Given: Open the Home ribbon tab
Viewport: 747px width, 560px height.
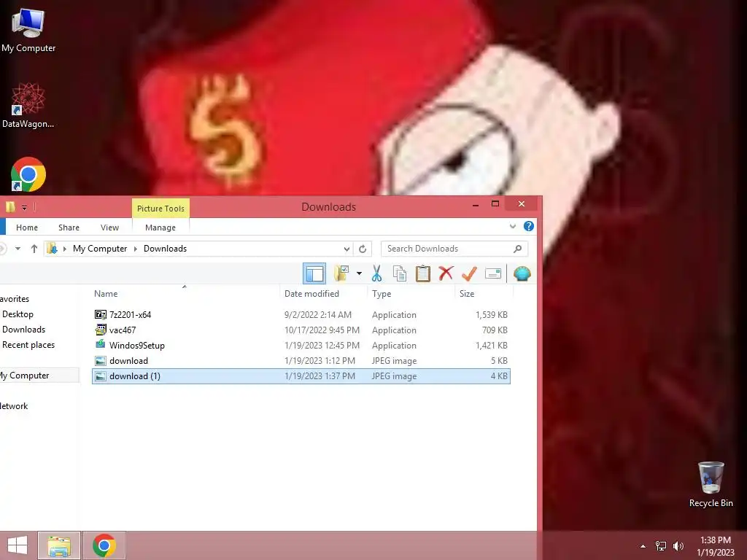Looking at the screenshot, I should pyautogui.click(x=27, y=227).
